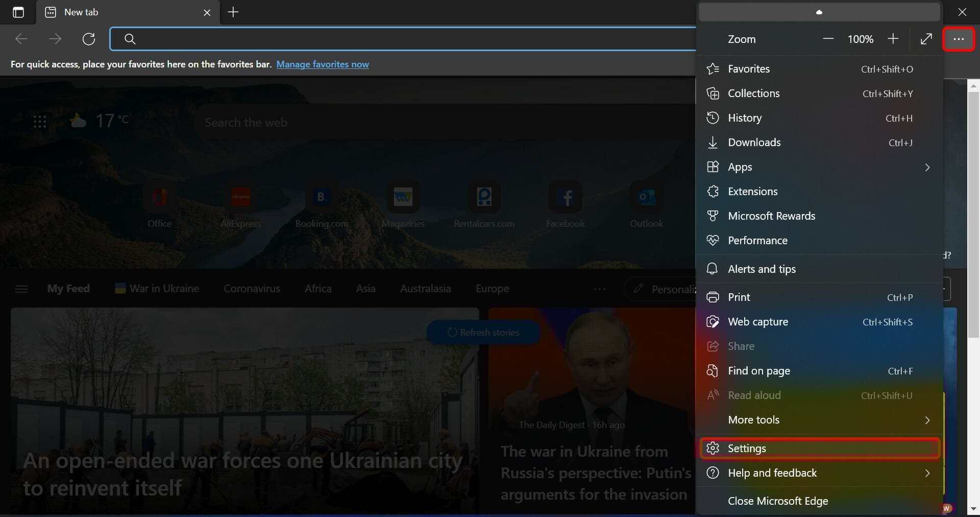Click the Refresh stories button
Screen dimensions: 980x517
coord(483,333)
